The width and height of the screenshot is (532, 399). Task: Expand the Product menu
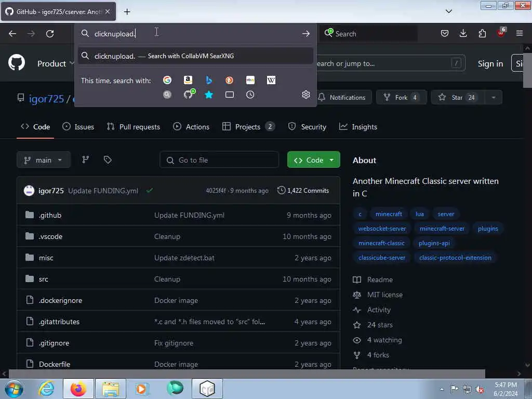56,63
